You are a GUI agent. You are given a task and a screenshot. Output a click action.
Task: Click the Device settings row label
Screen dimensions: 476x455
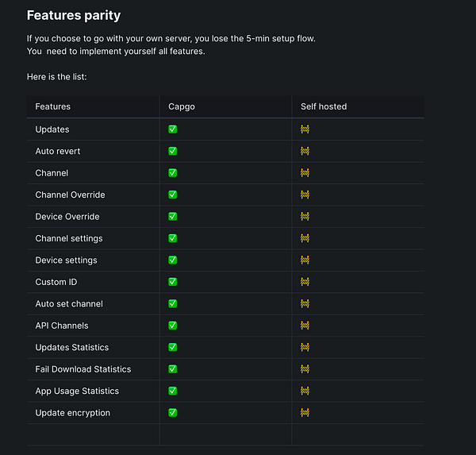67,260
